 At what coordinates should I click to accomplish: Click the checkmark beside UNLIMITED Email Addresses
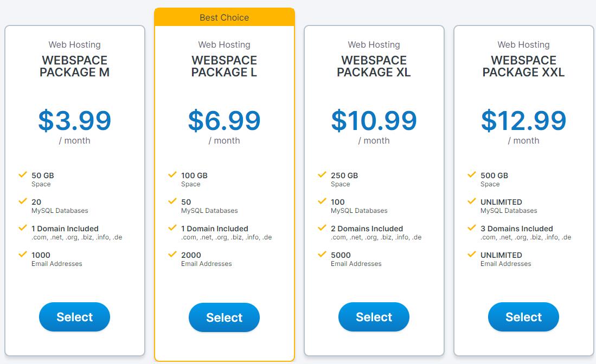pos(472,254)
